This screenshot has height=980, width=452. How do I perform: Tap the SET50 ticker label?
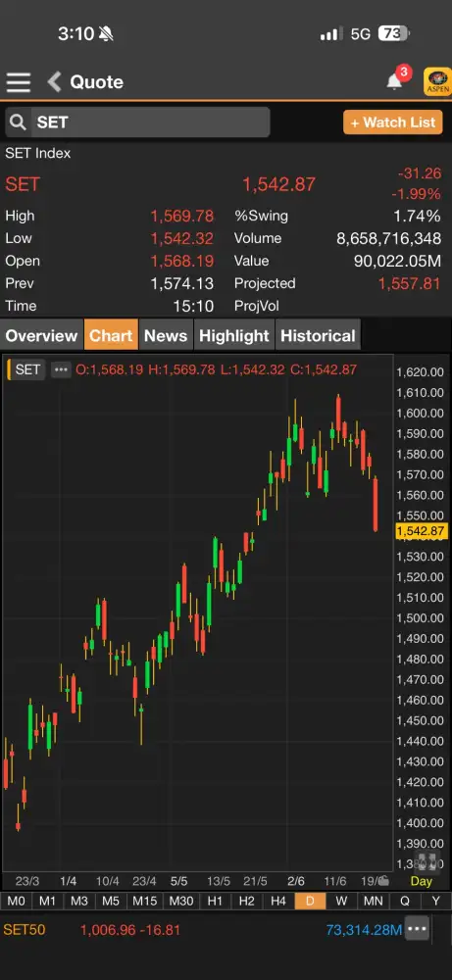24,929
